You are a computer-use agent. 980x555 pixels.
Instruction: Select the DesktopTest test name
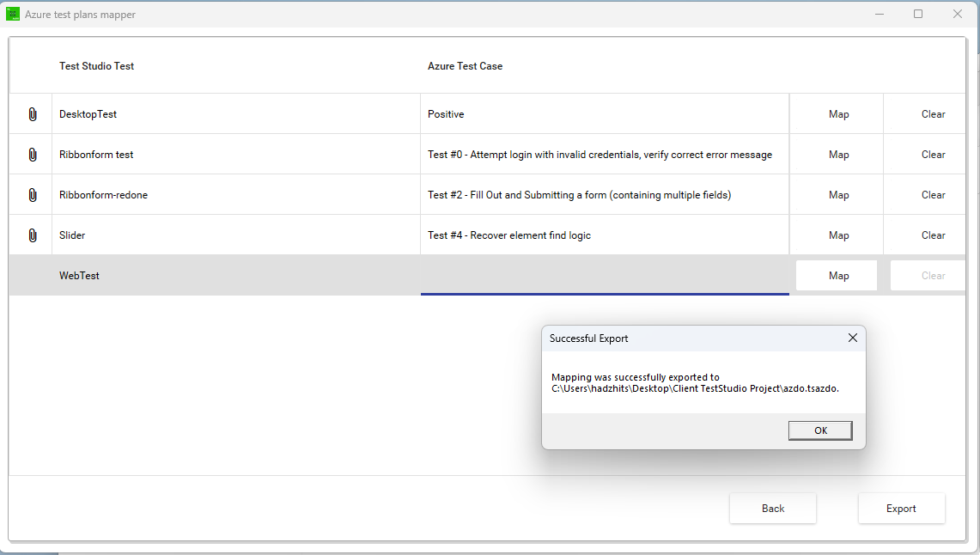point(88,114)
